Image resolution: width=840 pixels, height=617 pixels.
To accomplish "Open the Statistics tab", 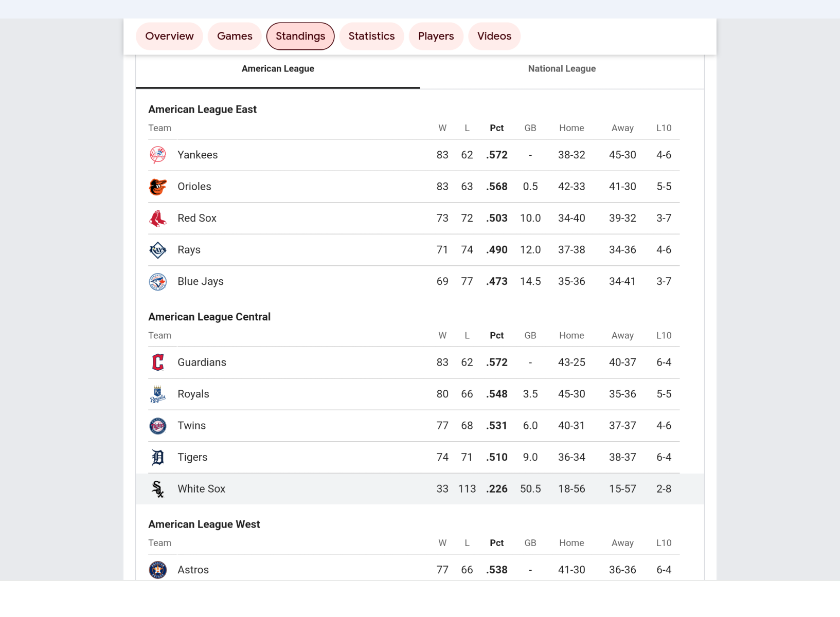I will tap(371, 36).
